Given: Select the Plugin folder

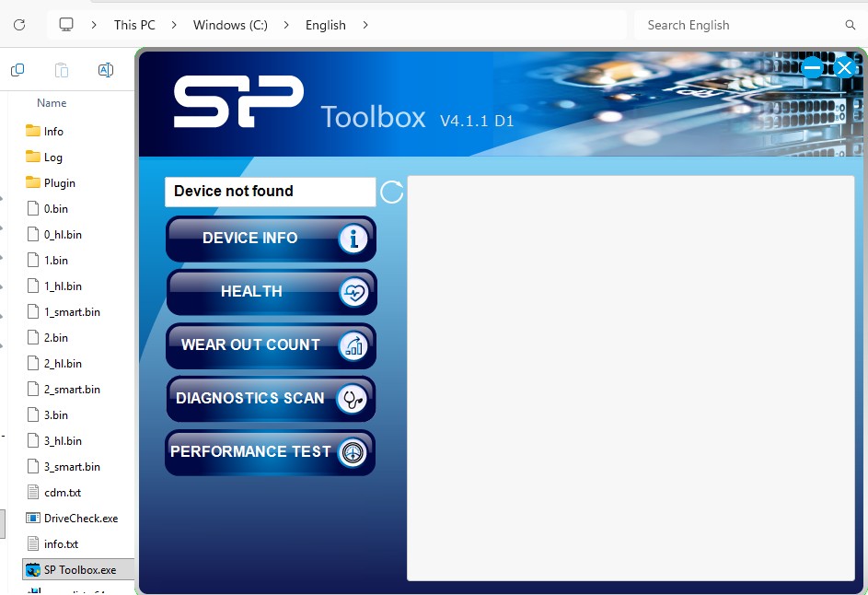Looking at the screenshot, I should click(59, 183).
